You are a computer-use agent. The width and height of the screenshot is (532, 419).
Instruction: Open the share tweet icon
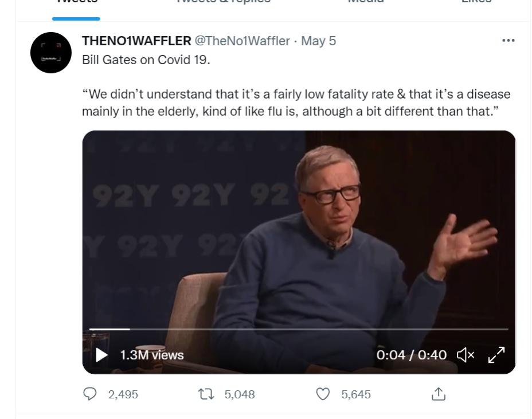(x=439, y=394)
